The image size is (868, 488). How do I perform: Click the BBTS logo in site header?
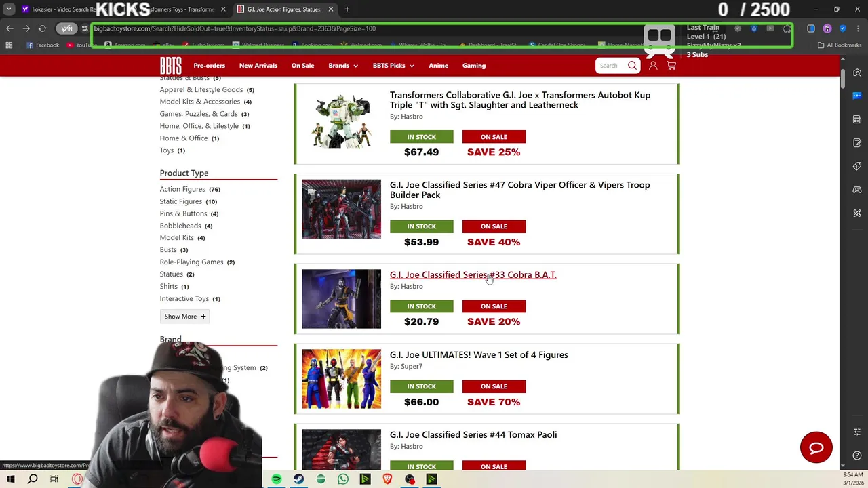point(170,66)
